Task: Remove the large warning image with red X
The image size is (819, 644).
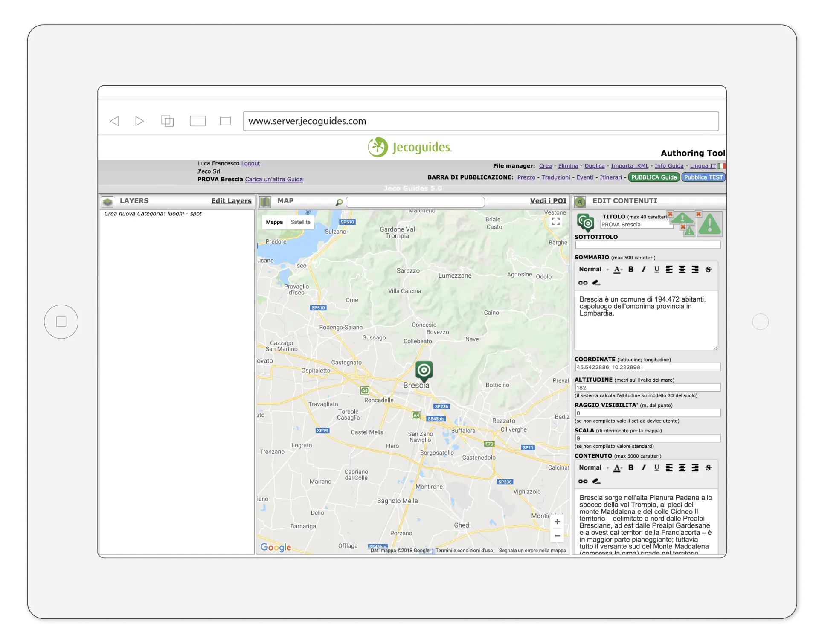Action: pyautogui.click(x=698, y=214)
